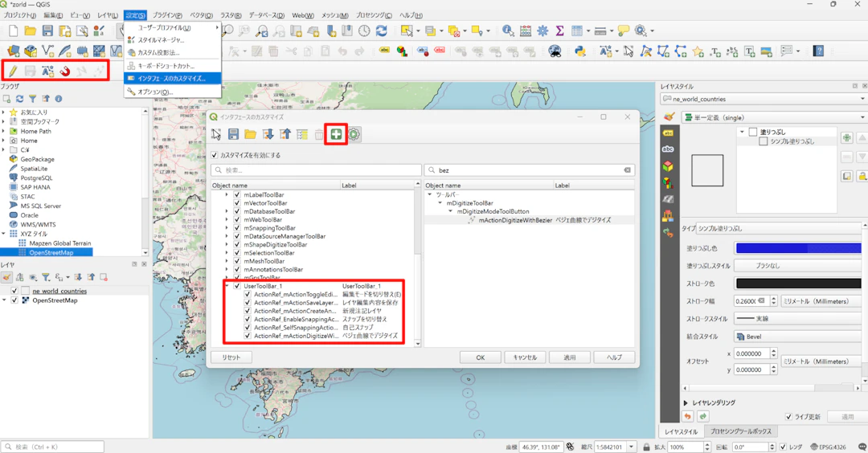Image resolution: width=868 pixels, height=453 pixels.
Task: Expand the mLabelToolBar tree item
Action: (227, 195)
